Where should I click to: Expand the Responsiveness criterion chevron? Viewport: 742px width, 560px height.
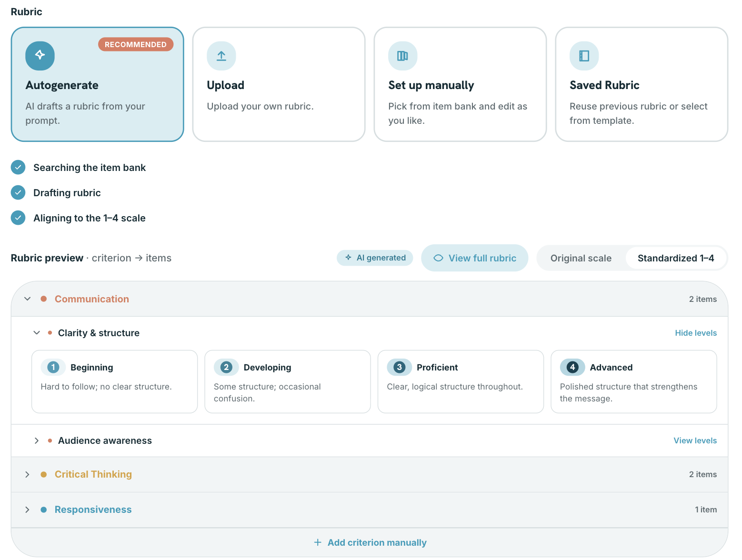[28, 510]
